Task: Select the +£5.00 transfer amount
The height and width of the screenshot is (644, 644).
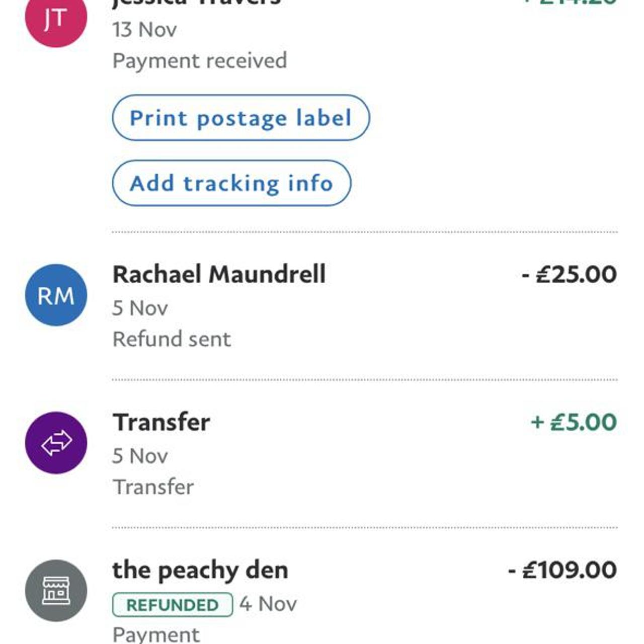Action: pos(573,423)
